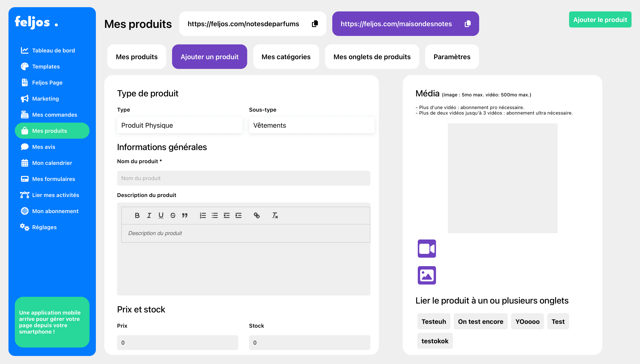
Task: Open the Produit Physique type dropdown
Action: (179, 125)
